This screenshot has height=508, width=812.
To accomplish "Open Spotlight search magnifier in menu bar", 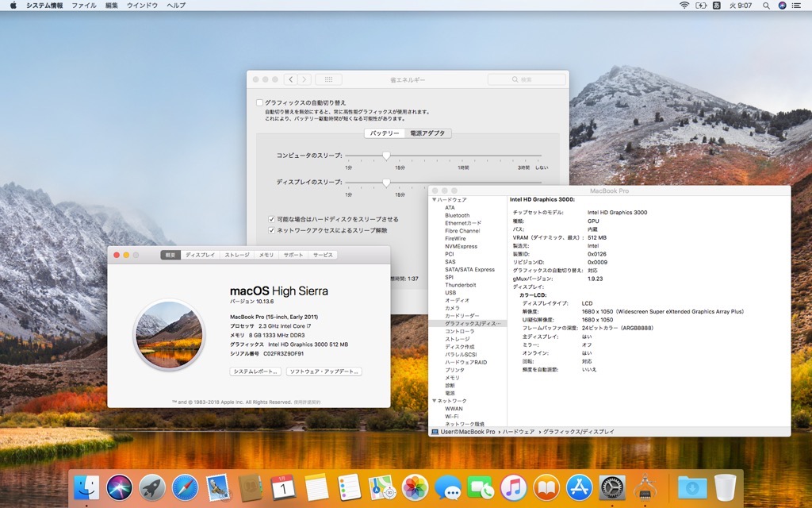I will (766, 6).
